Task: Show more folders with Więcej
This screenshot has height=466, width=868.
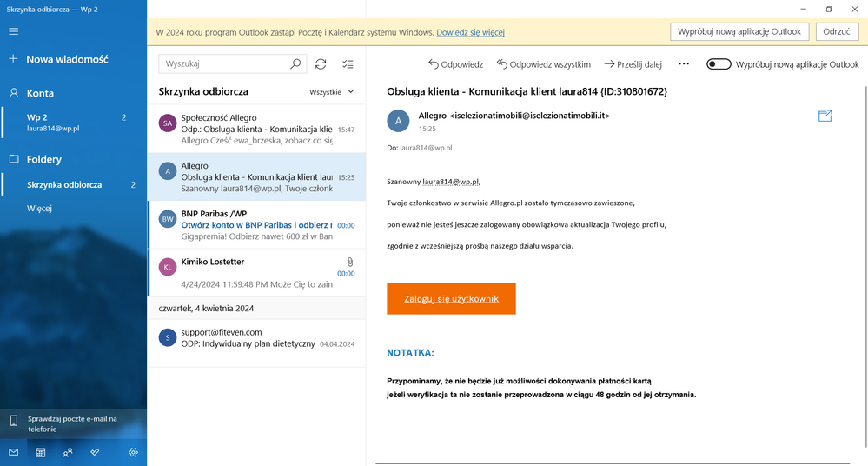Action: (39, 209)
